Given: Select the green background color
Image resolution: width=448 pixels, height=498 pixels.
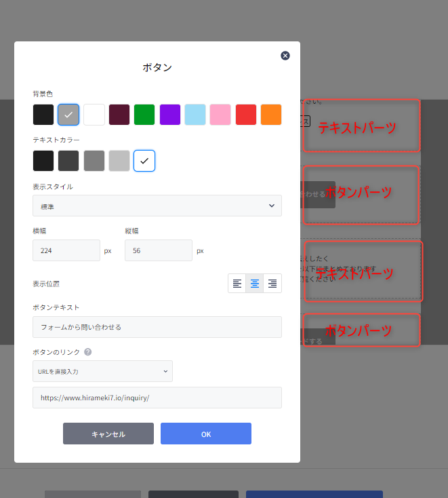Looking at the screenshot, I should tap(144, 115).
